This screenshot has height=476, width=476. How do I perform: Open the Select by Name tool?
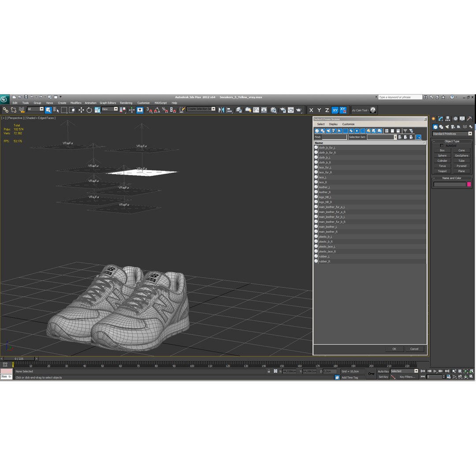click(56, 110)
